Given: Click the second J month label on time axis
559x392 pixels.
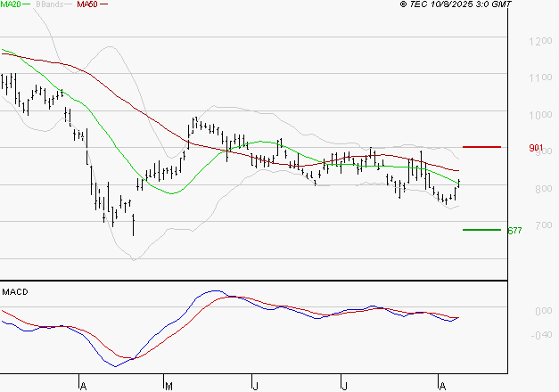Looking at the screenshot, I should click(x=344, y=387).
